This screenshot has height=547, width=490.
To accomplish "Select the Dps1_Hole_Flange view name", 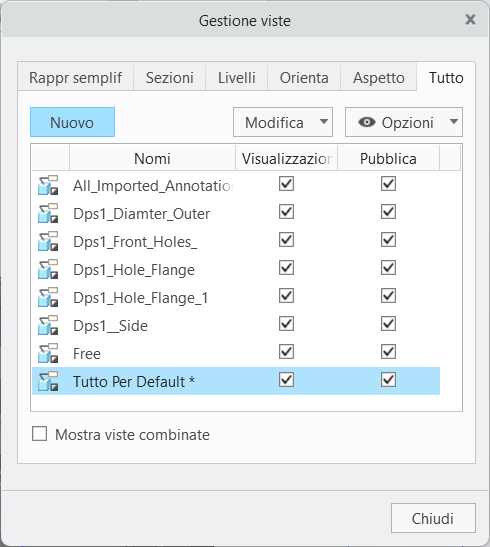I will tap(134, 270).
